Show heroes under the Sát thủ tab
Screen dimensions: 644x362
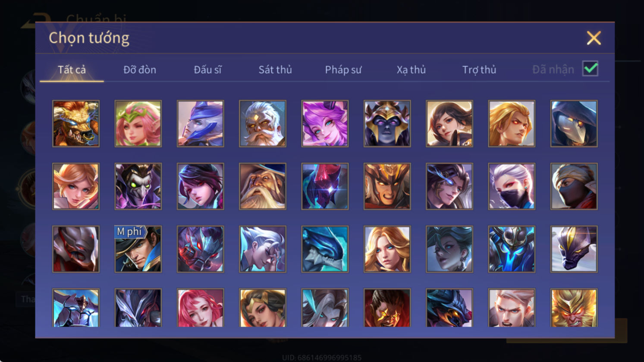coord(275,69)
